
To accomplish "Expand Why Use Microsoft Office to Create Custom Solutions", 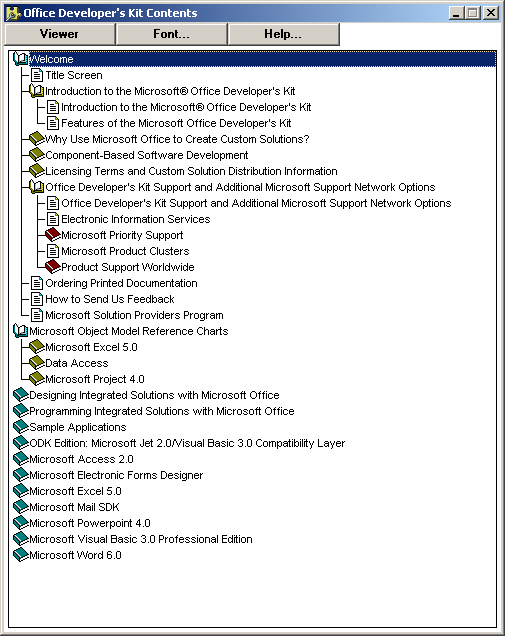I will [176, 139].
